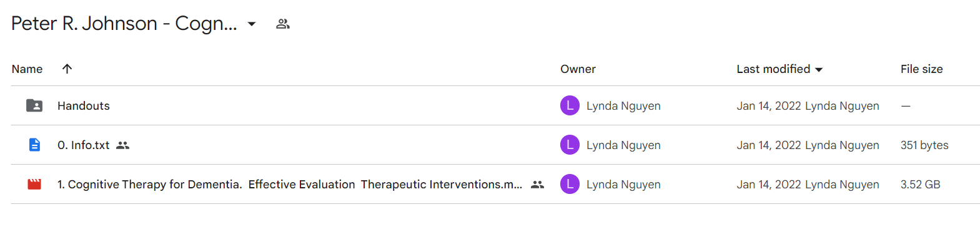
Task: Click the shared icon beside Cognitive Therapy video
Action: tap(537, 185)
